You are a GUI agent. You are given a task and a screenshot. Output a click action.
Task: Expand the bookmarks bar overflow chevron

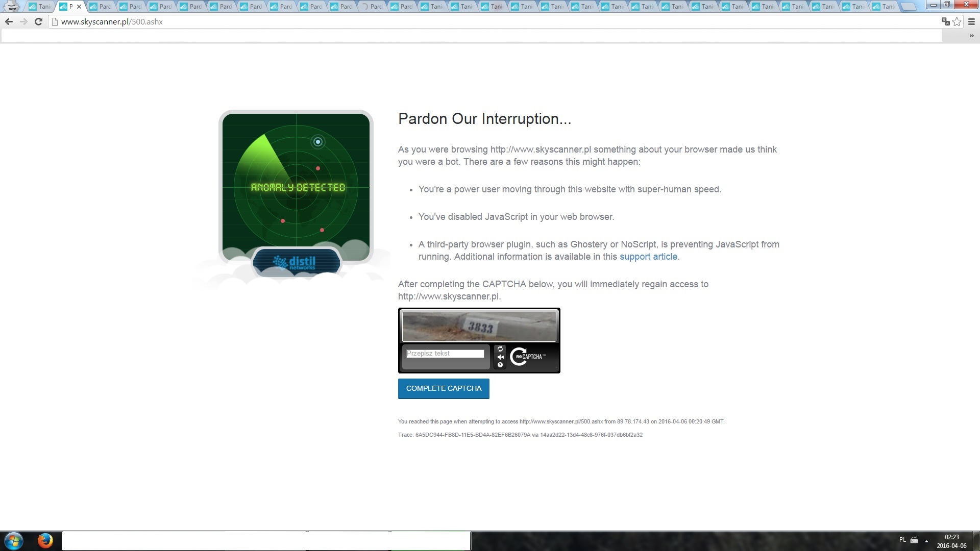tap(971, 36)
